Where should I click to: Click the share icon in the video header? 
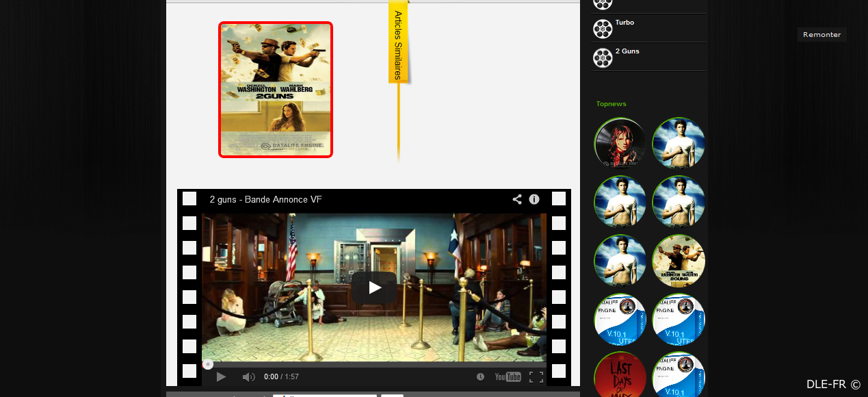coord(517,199)
